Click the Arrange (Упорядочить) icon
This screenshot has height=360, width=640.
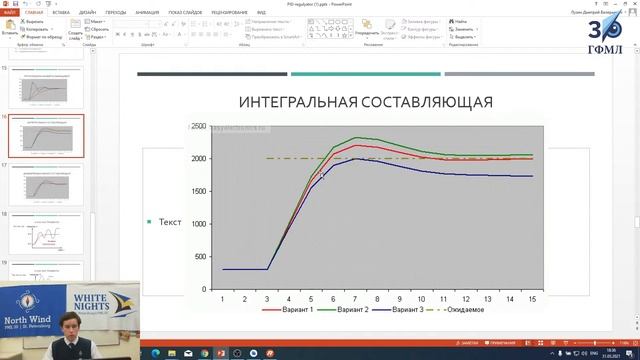click(x=367, y=24)
